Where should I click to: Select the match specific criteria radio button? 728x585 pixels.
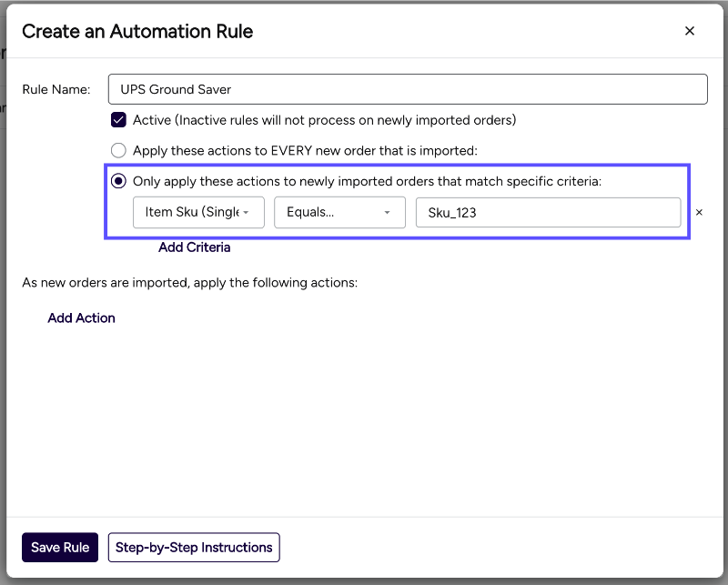pyautogui.click(x=118, y=181)
